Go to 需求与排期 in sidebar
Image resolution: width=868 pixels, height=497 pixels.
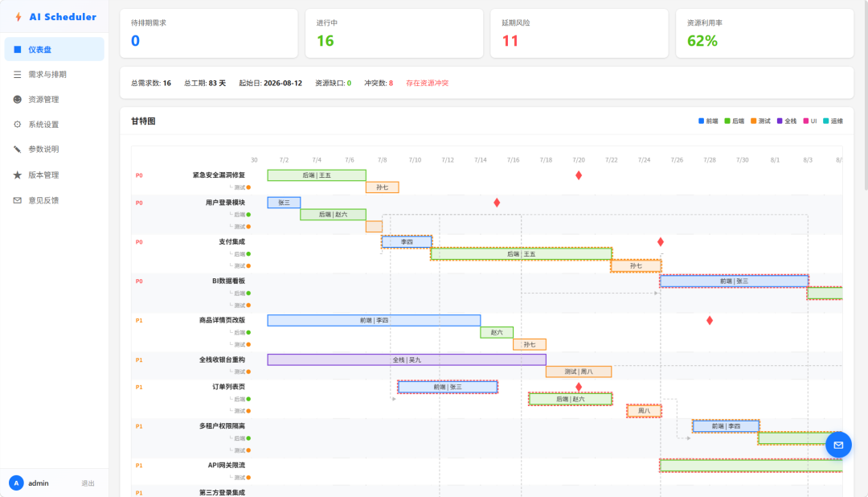coord(55,74)
